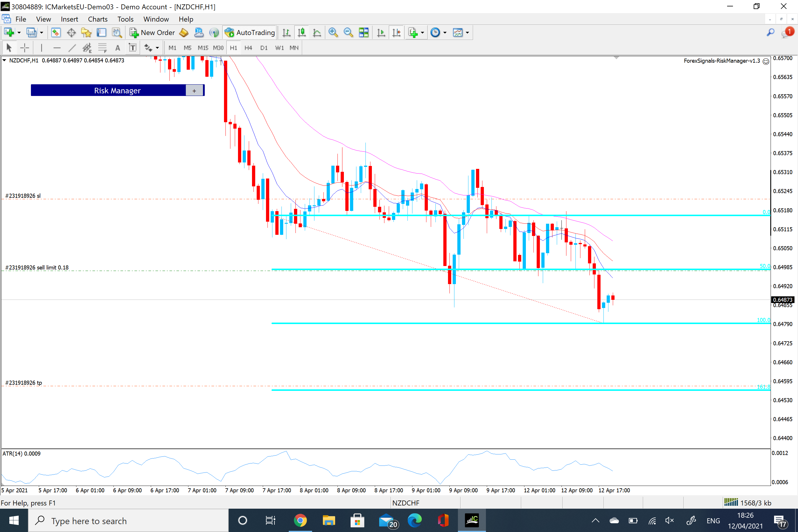798x532 pixels.
Task: Open the Insert menu
Action: [69, 19]
